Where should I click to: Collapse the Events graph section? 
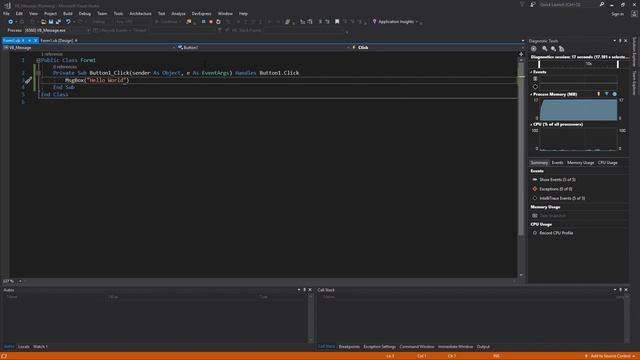point(531,72)
